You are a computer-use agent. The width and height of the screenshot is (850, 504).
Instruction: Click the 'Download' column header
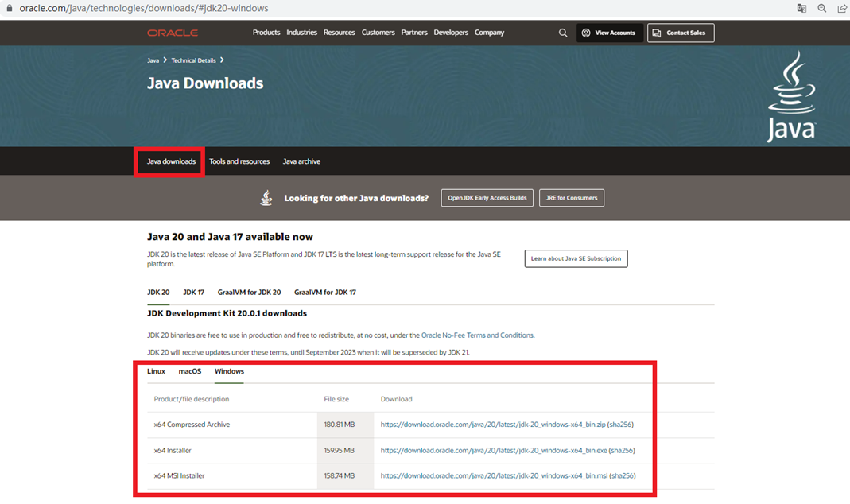coord(396,399)
